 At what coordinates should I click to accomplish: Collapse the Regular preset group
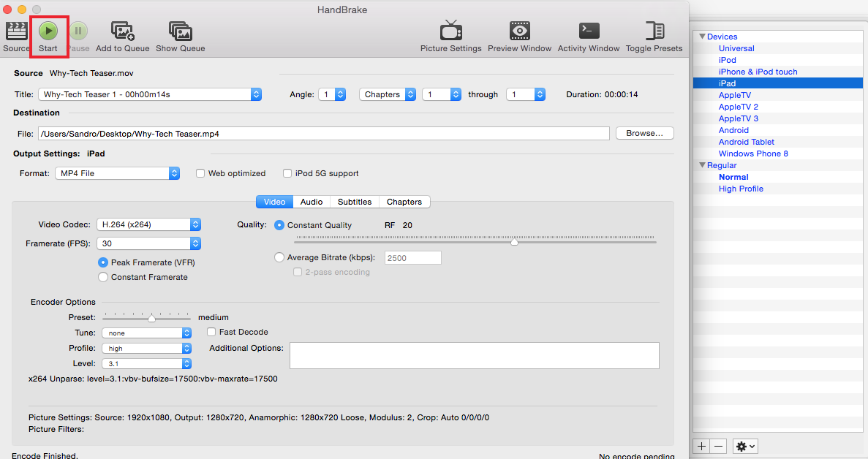click(x=702, y=165)
